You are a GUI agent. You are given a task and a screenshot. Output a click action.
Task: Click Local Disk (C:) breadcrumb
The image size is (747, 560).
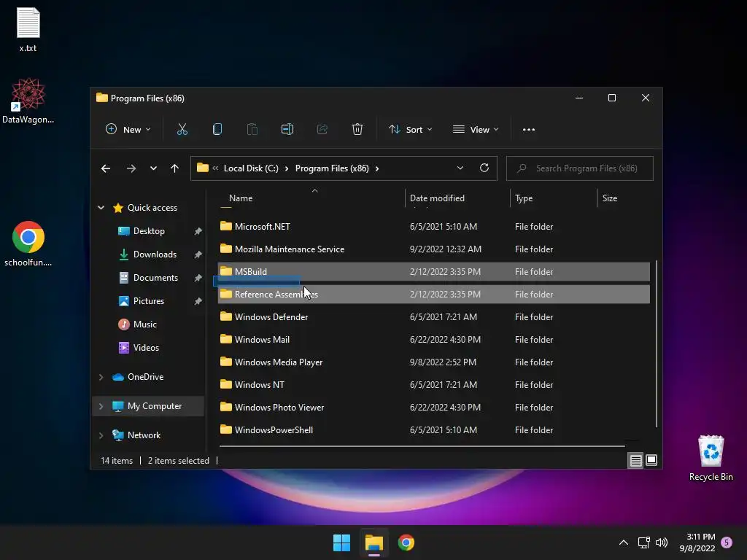point(251,168)
